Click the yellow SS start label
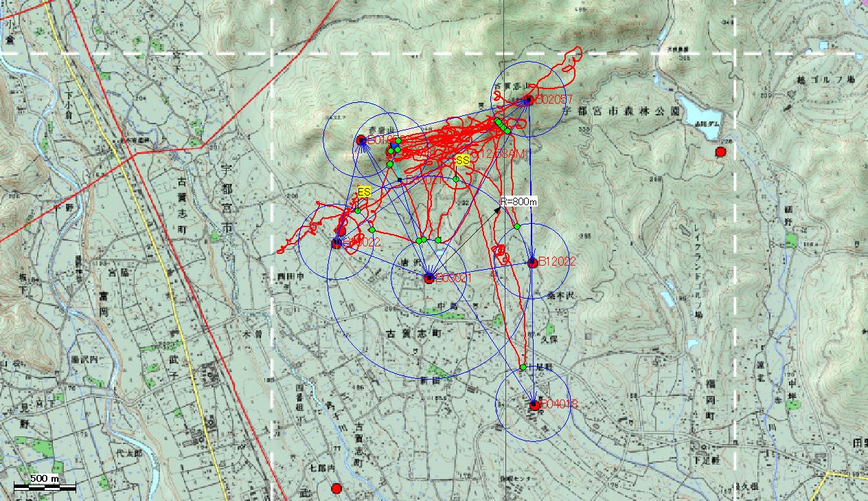 463,160
